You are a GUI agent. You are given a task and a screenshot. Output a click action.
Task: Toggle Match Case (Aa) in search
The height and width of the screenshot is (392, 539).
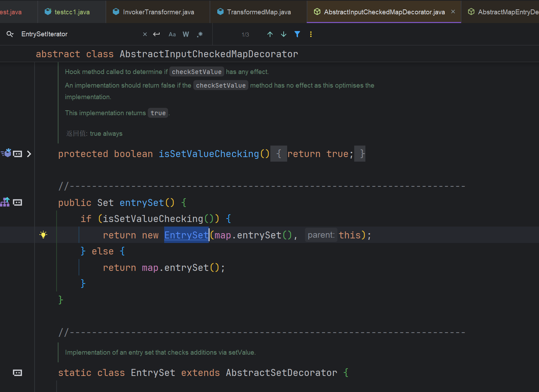(172, 34)
